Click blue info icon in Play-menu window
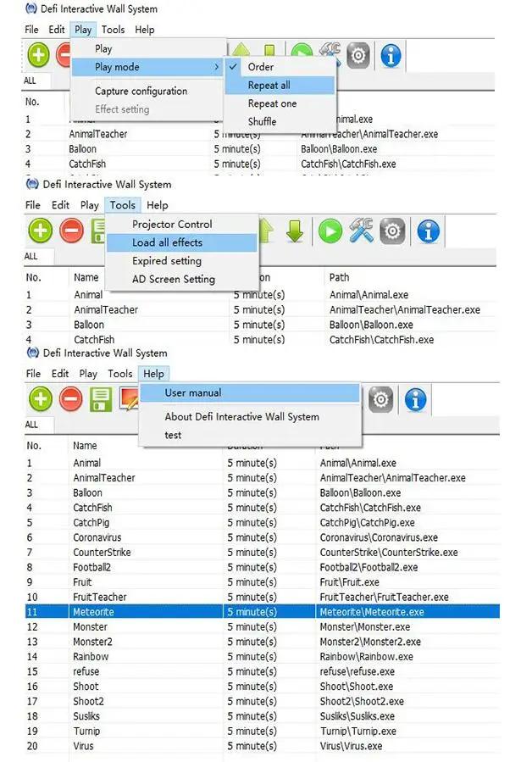Screen dimensions: 532x762 click(x=391, y=55)
